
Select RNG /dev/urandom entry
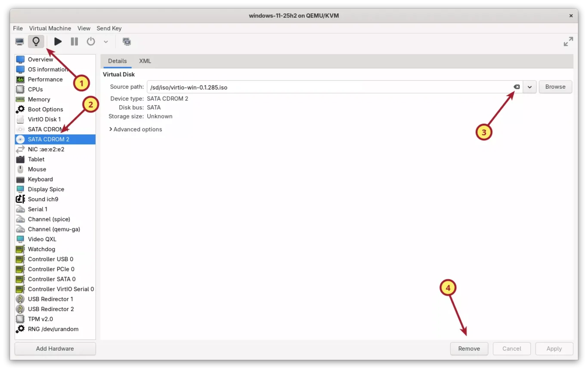click(x=55, y=329)
